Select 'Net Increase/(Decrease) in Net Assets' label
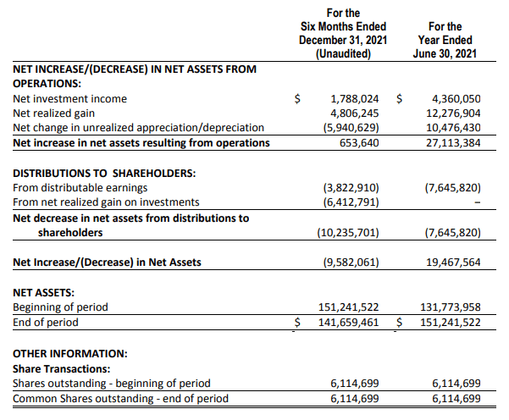 pyautogui.click(x=107, y=262)
